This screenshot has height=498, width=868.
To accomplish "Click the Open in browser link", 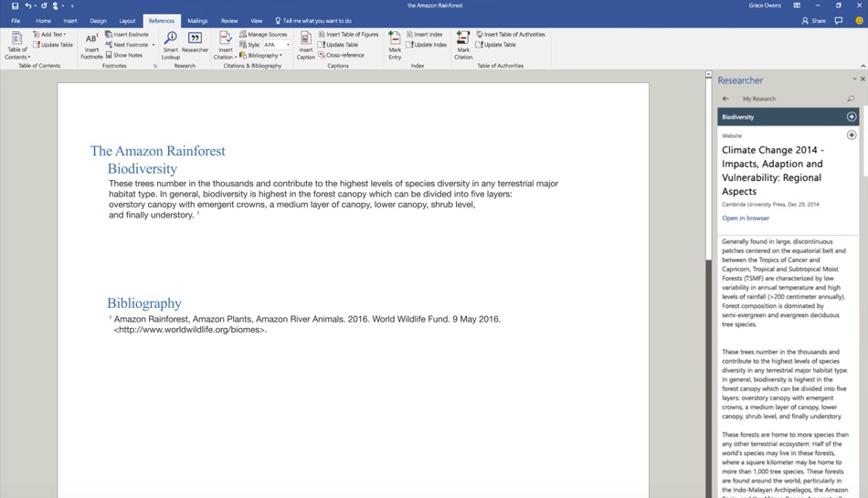I will click(745, 218).
